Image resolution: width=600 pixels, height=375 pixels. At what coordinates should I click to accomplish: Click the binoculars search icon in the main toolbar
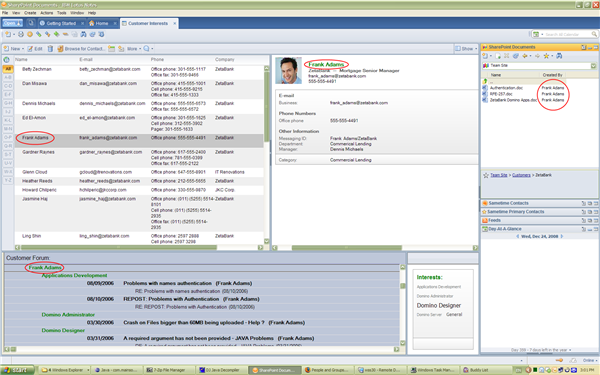(x=83, y=34)
